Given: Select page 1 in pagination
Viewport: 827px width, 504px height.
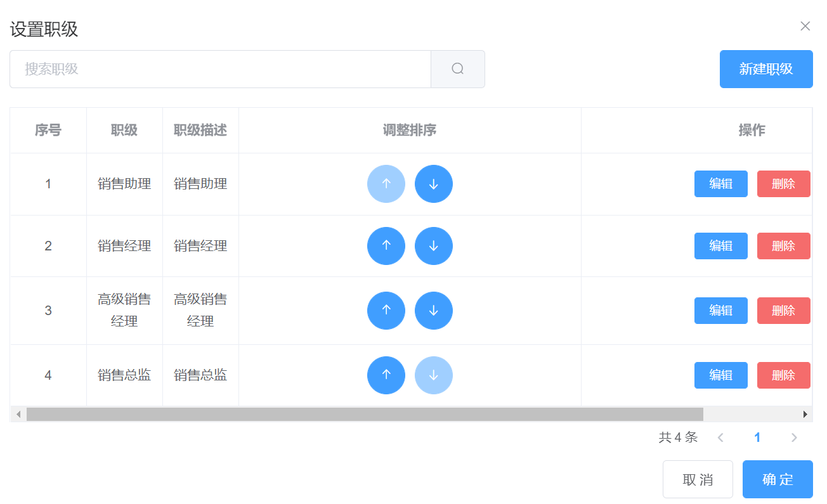Looking at the screenshot, I should pyautogui.click(x=757, y=437).
